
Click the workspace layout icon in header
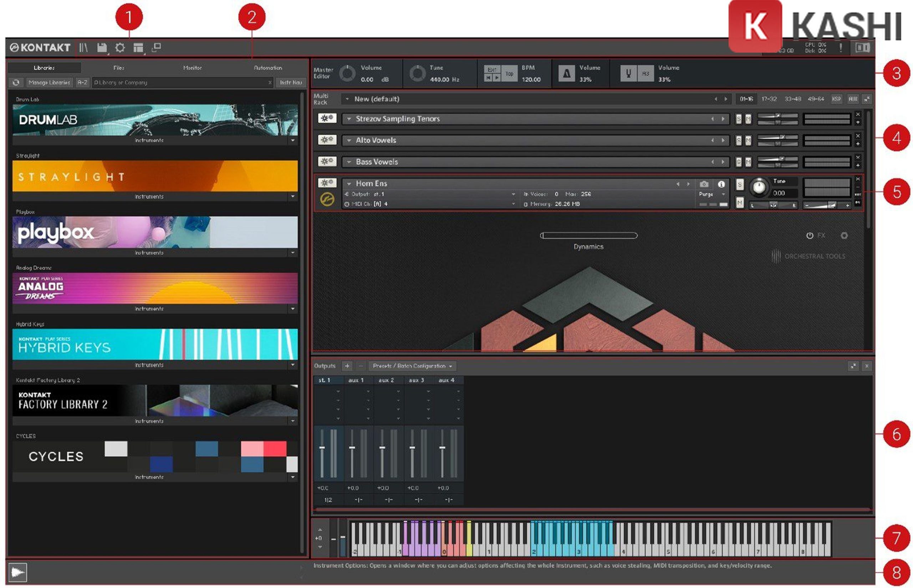(138, 48)
